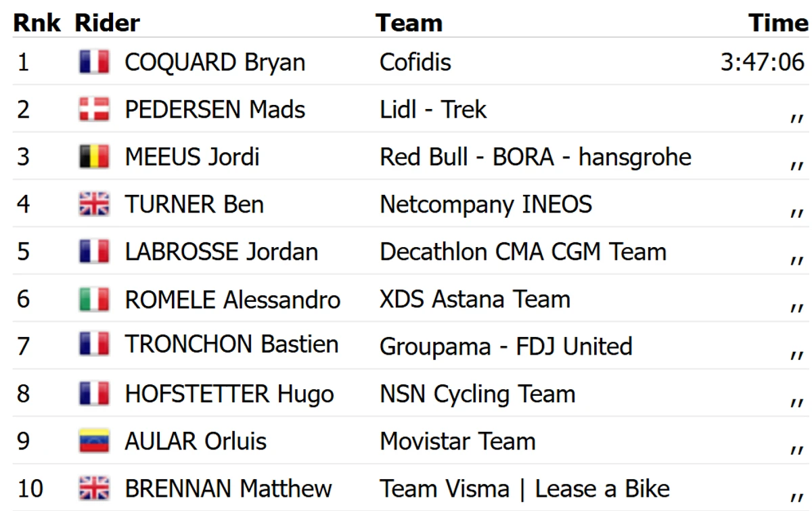Open rider page for COQUARD Bryan
The image size is (812, 511).
pyautogui.click(x=215, y=63)
